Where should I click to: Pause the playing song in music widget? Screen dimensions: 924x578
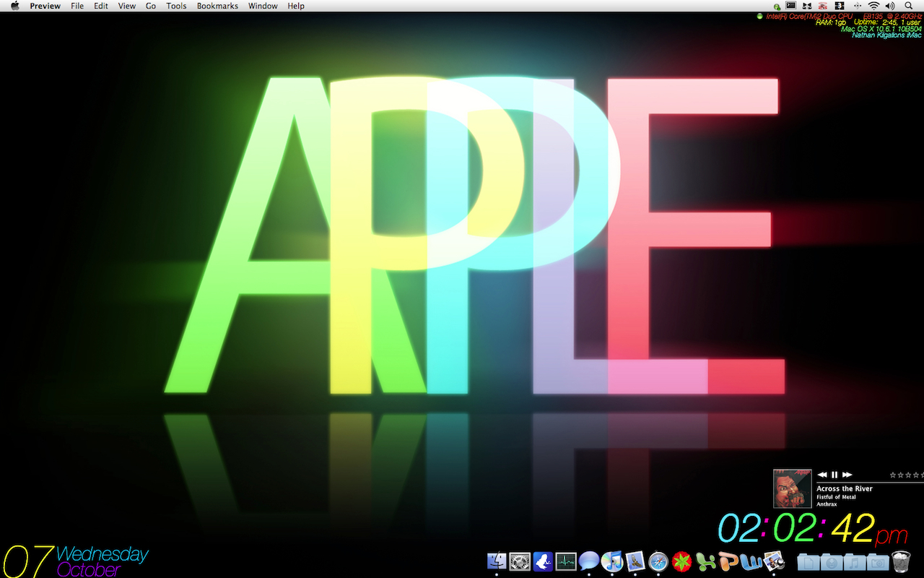(834, 475)
